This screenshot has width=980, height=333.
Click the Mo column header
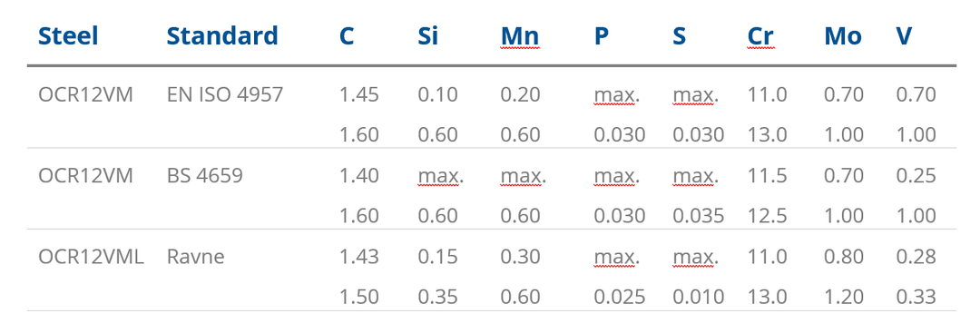coord(842,36)
